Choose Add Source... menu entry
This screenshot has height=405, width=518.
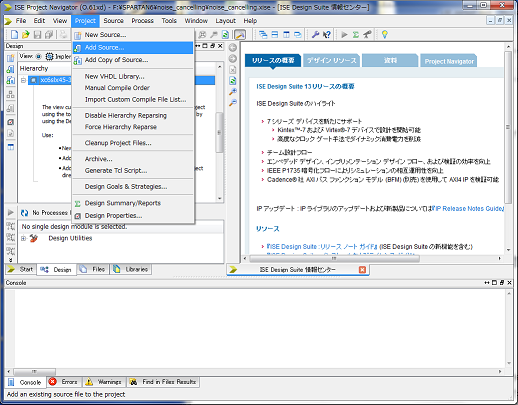coord(133,47)
